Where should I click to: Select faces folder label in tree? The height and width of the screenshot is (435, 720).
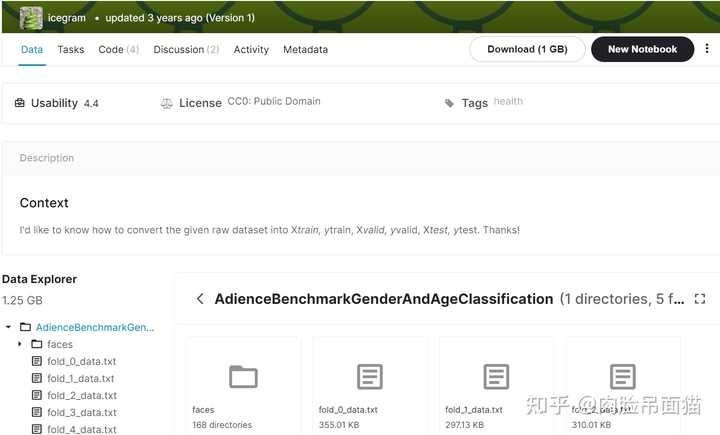(x=60, y=344)
